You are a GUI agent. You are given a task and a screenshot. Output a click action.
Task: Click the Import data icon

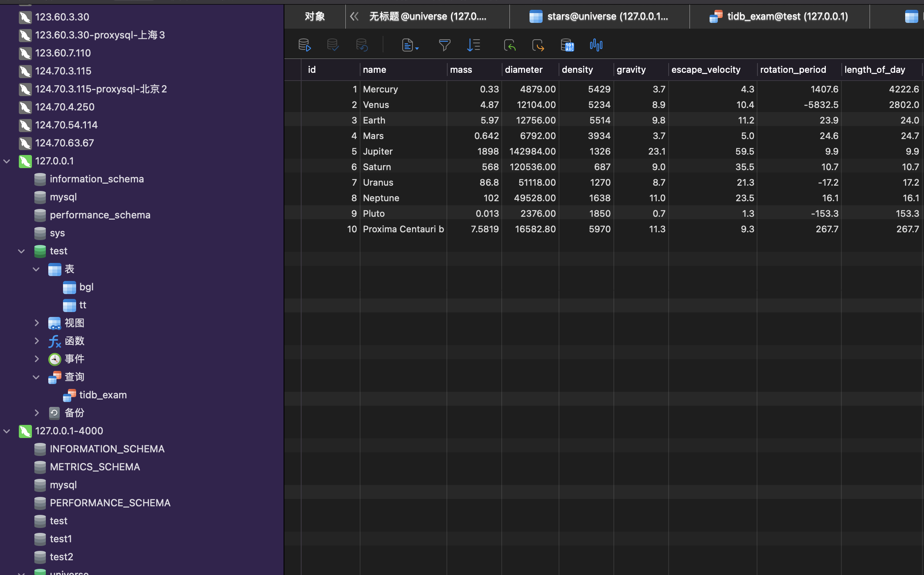coord(509,45)
